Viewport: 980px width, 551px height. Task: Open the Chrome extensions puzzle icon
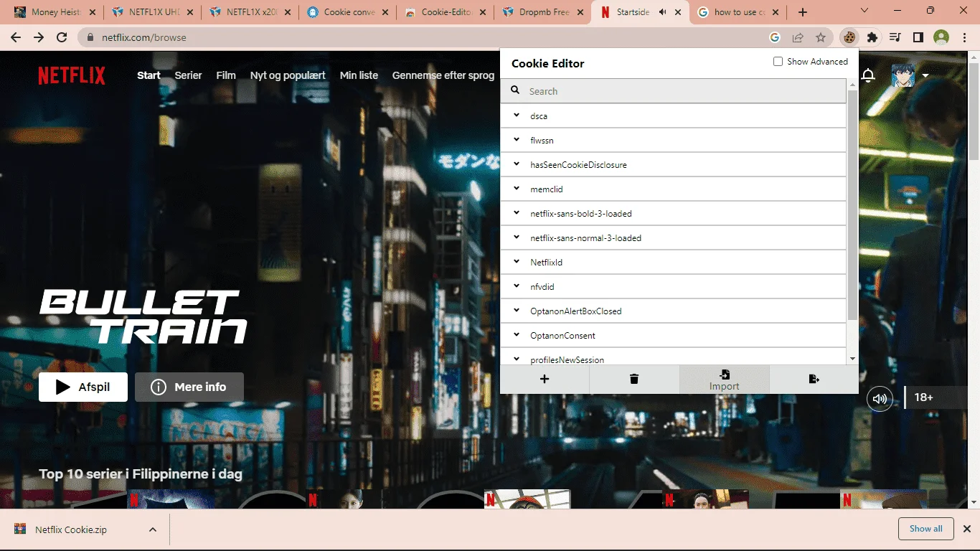coord(872,37)
